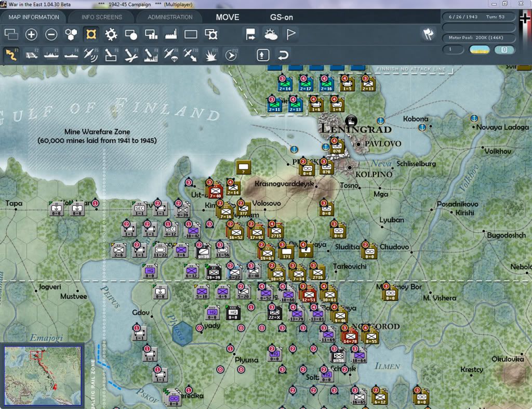
Task: Click the flag-with-arrow toolbar icon
Action: pos(250,34)
